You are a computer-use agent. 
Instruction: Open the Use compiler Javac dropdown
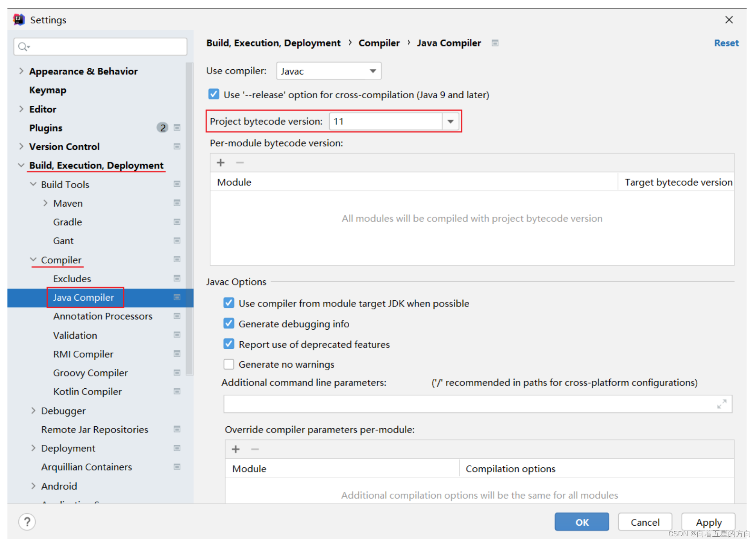coord(329,71)
